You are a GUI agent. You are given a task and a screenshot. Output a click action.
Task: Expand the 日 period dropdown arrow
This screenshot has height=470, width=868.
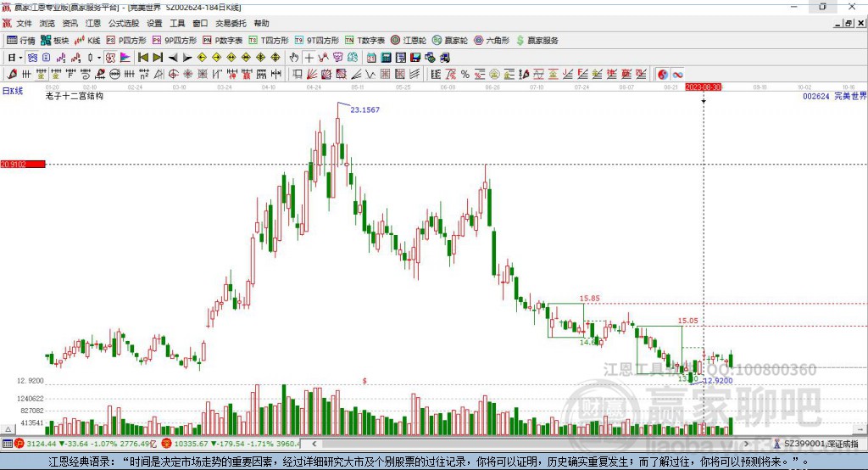pyautogui.click(x=20, y=58)
